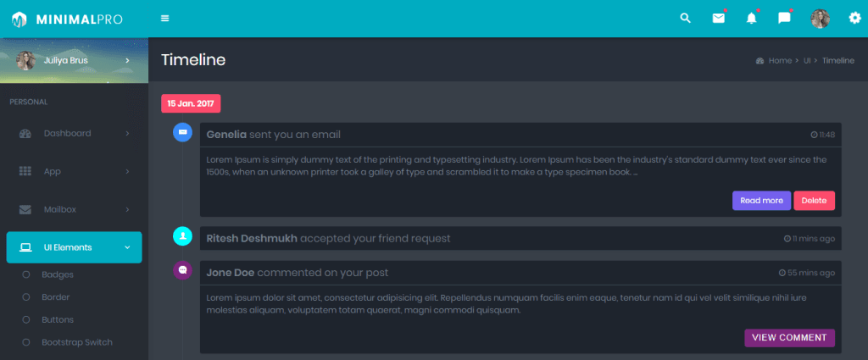Viewport: 868px width, 360px height.
Task: Open the chat messages icon in header
Action: tap(784, 19)
